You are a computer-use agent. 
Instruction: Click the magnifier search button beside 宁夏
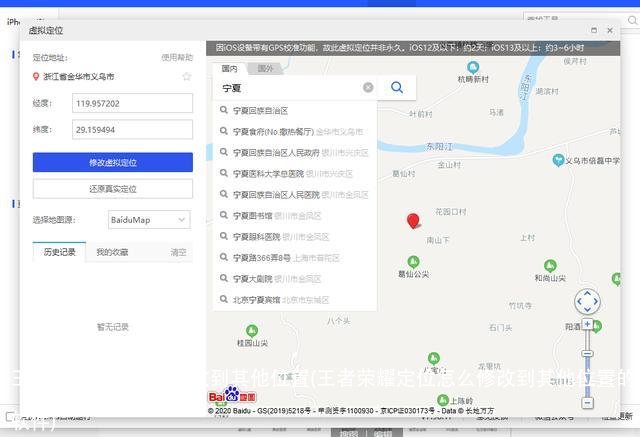(x=397, y=87)
